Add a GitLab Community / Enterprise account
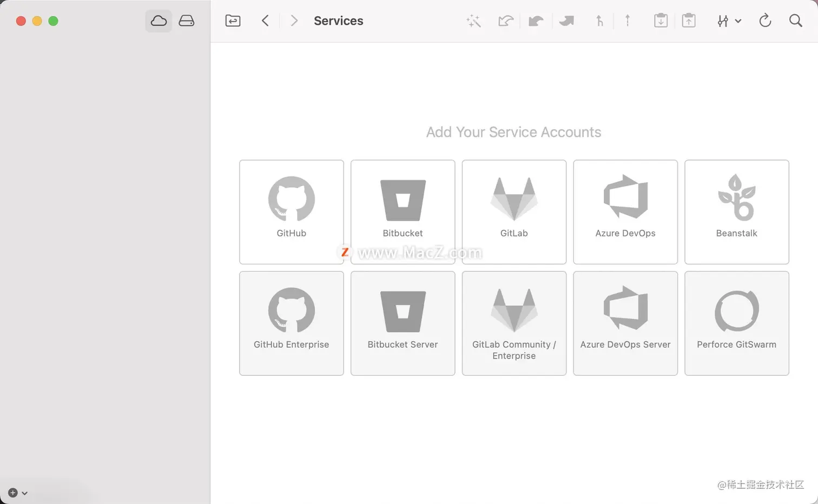 pos(514,323)
